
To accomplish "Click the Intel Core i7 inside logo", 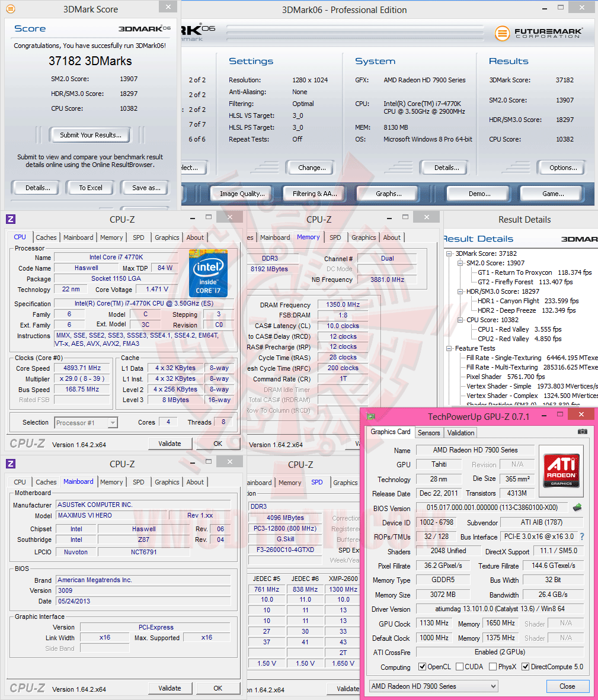I will [x=208, y=273].
